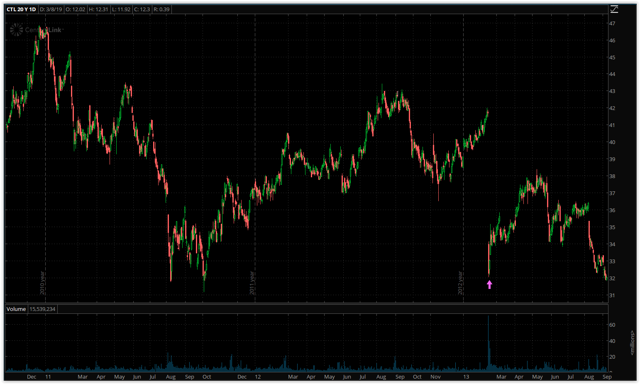
Task: Click price axis label 32
Action: click(x=613, y=278)
